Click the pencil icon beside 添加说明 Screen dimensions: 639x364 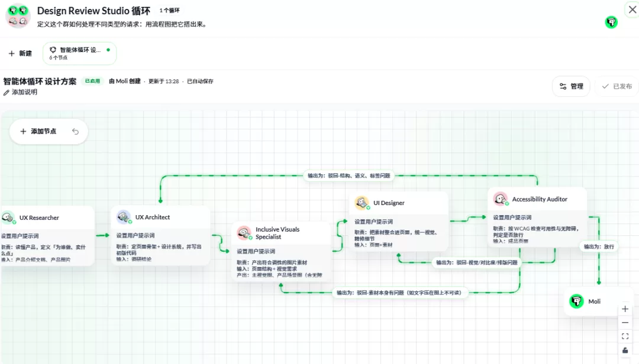pos(6,92)
